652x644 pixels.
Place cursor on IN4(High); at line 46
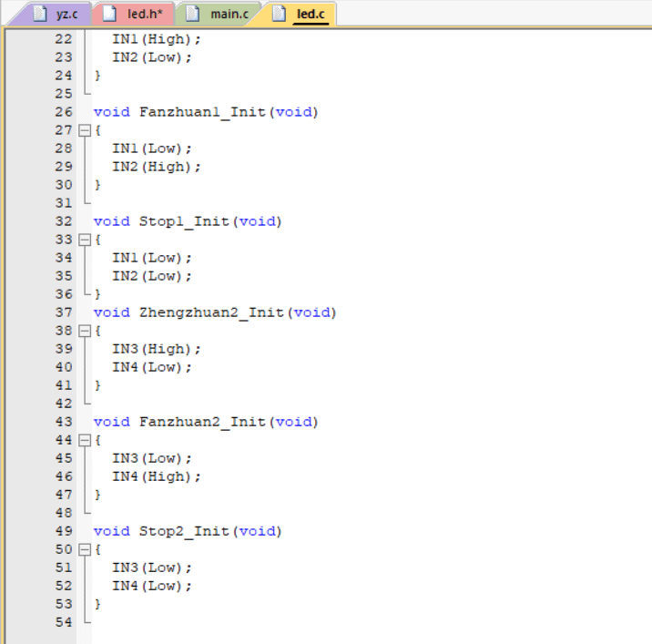(157, 476)
